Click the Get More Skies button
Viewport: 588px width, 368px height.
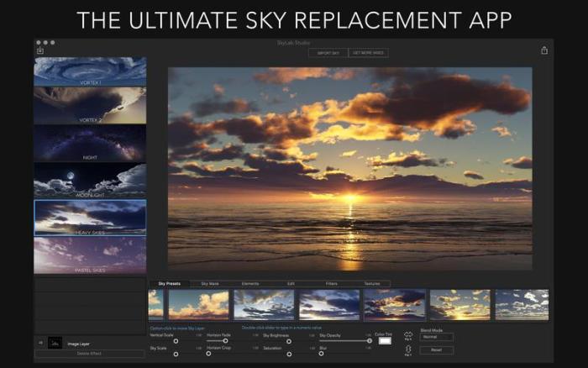click(369, 53)
